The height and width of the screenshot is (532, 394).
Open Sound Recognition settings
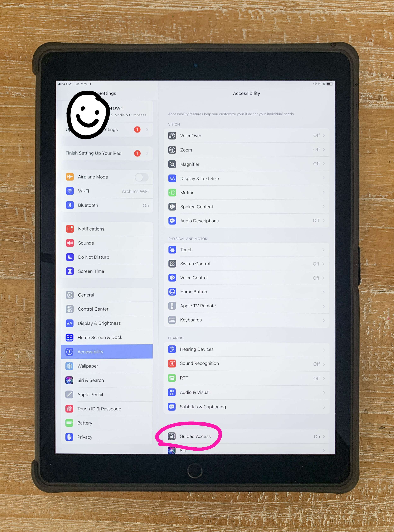point(247,363)
